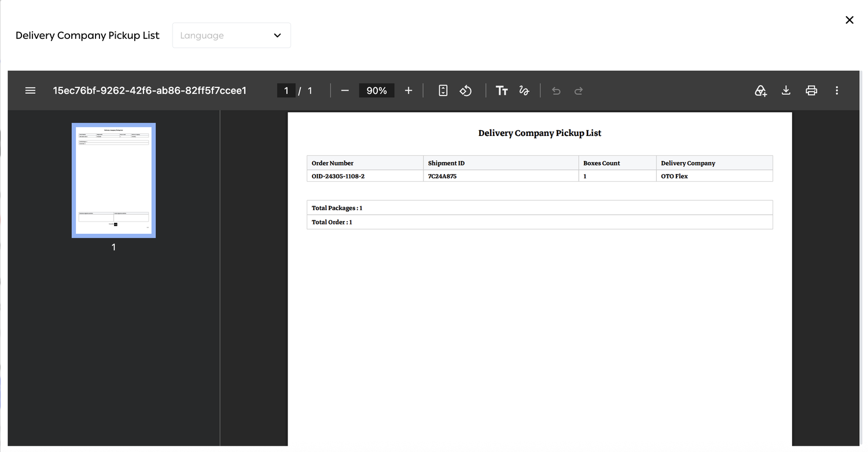The height and width of the screenshot is (452, 868).
Task: Click the fit to page icon
Action: point(443,90)
